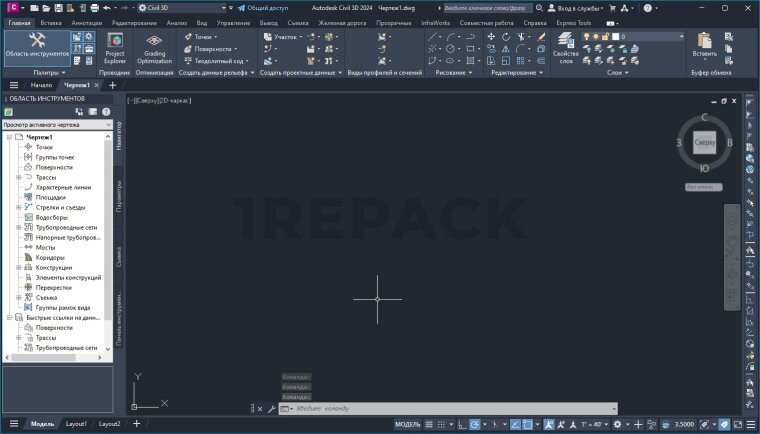Switch to the Аннотации ribbon tab
The width and height of the screenshot is (760, 434).
pos(86,21)
